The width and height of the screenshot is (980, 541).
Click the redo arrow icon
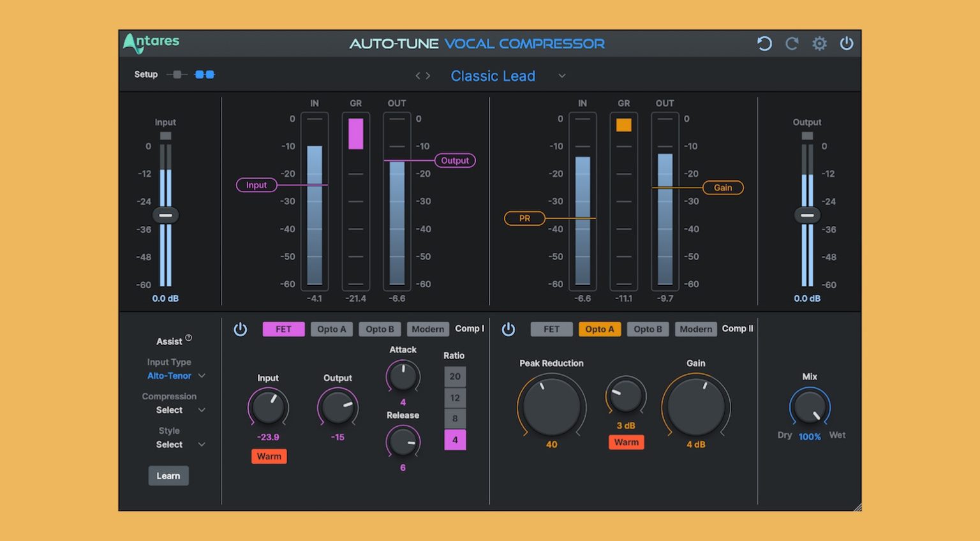[792, 43]
